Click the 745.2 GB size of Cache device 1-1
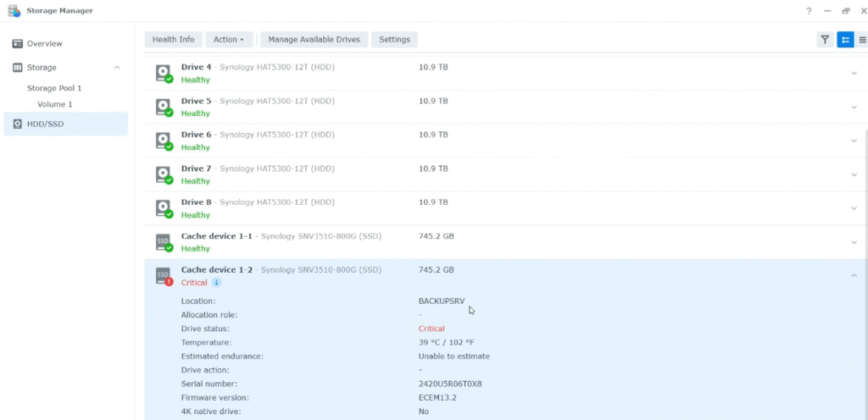This screenshot has width=868, height=420. pyautogui.click(x=437, y=236)
